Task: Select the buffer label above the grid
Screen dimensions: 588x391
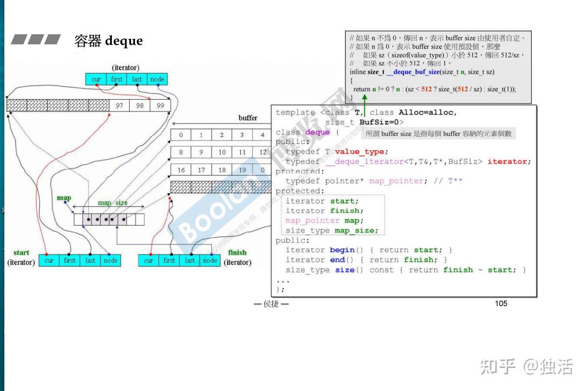Action: pyautogui.click(x=248, y=118)
